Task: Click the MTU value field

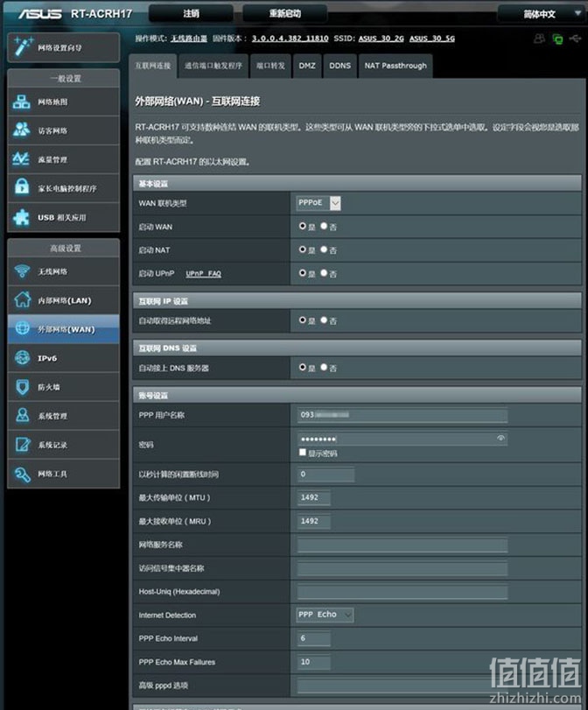Action: 314,497
